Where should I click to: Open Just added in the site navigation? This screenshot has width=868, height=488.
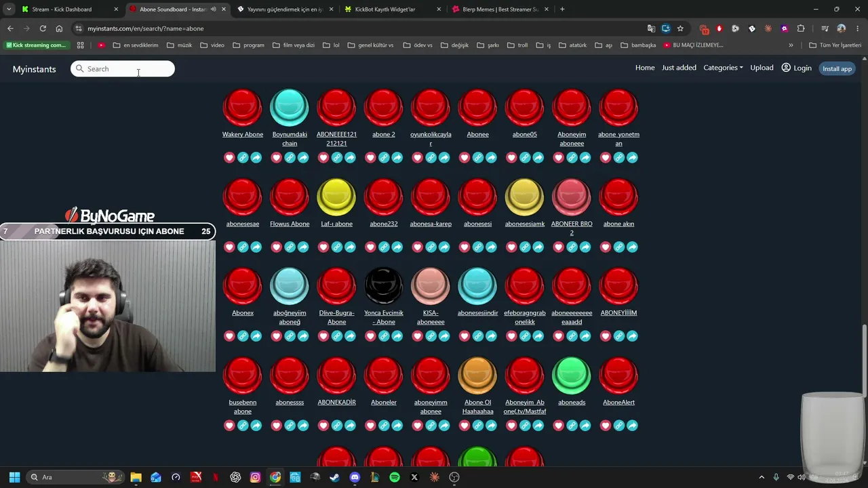click(x=679, y=68)
